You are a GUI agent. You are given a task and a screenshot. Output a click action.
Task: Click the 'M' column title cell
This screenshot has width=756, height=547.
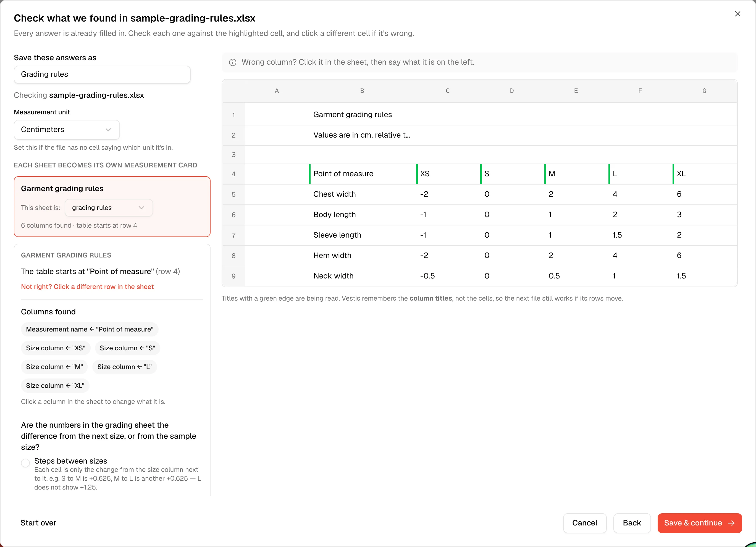[x=576, y=174]
